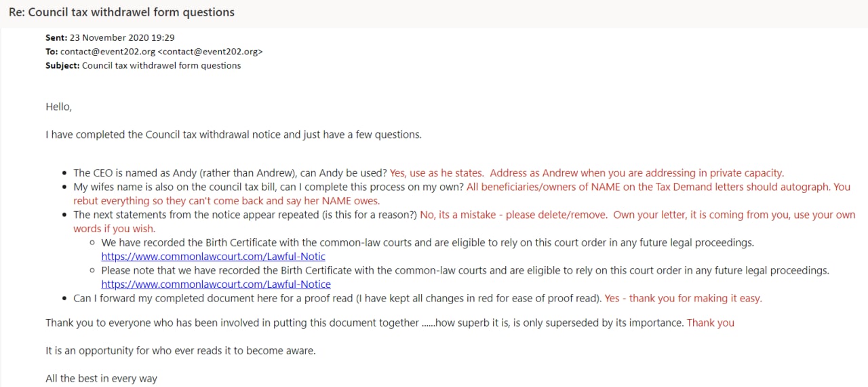The image size is (868, 387).
Task: Click the red reply 'No, its a mistake'
Action: click(637, 215)
